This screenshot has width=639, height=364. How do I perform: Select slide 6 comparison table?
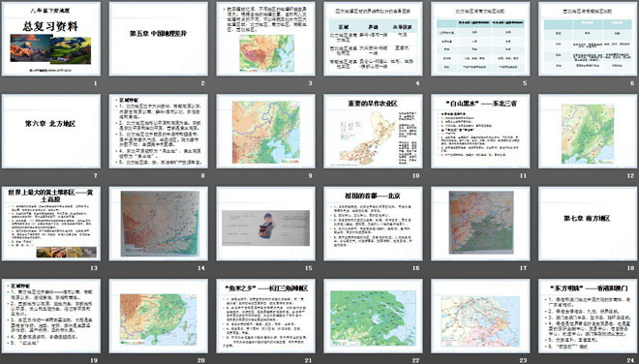(588, 39)
